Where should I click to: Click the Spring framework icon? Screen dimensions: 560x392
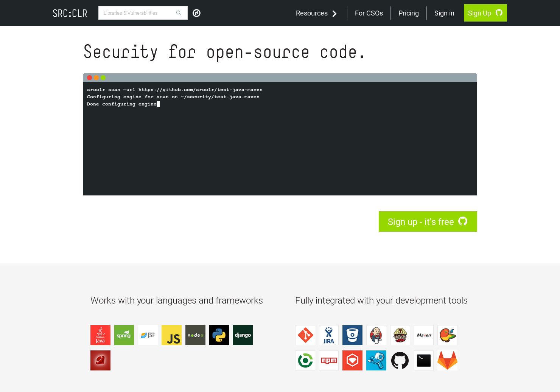click(x=124, y=335)
